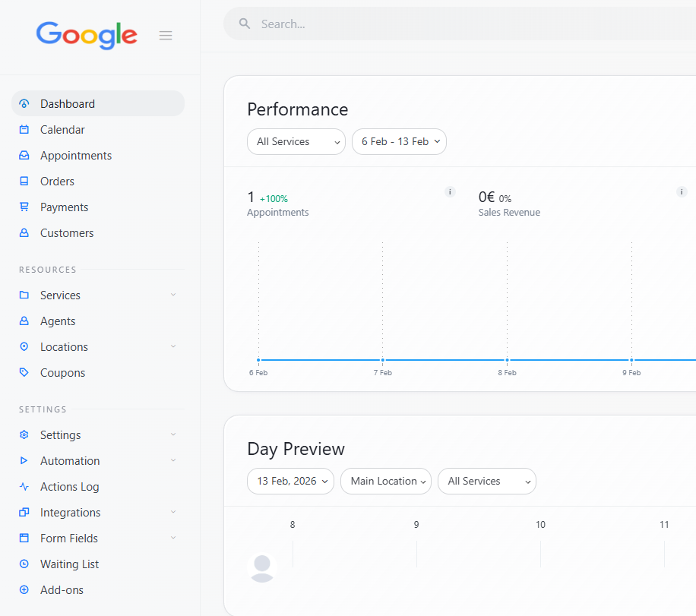
Task: Click the Waiting List clock icon
Action: tap(24, 564)
